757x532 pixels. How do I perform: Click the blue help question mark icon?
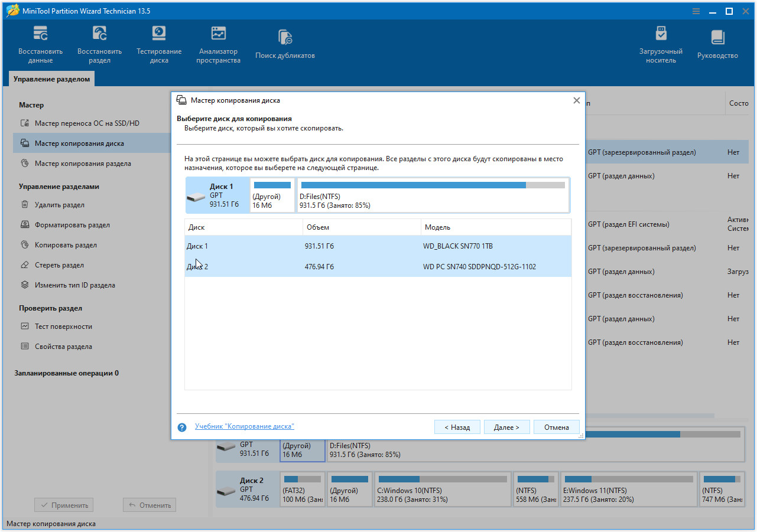point(182,427)
